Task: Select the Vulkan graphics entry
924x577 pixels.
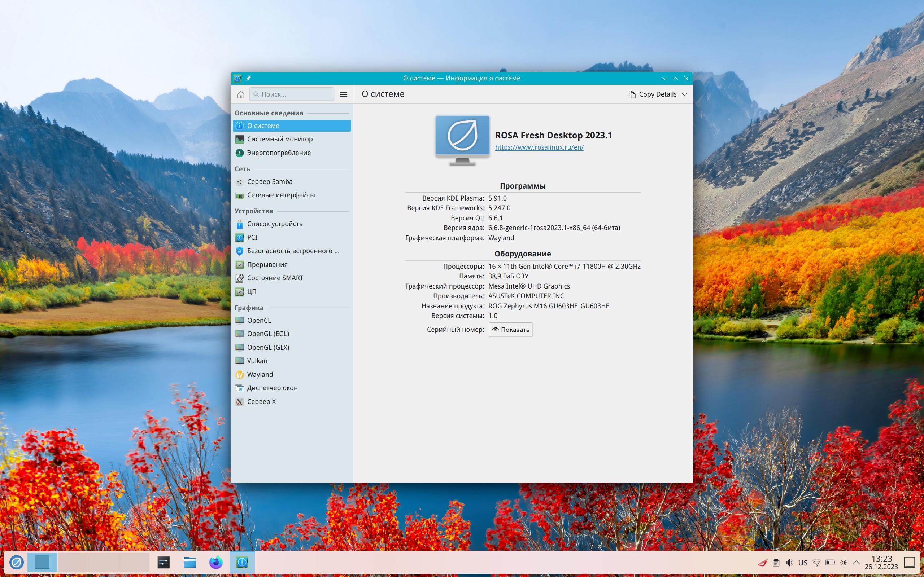Action: click(257, 361)
